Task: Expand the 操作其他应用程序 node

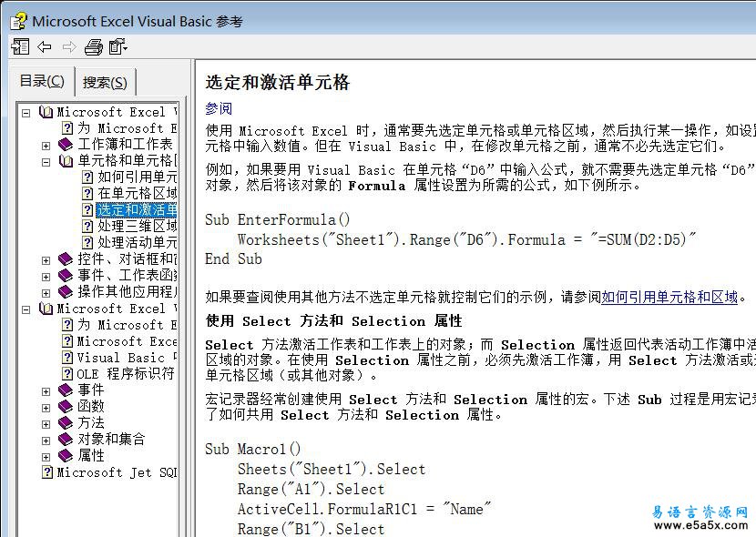Action: [x=46, y=293]
